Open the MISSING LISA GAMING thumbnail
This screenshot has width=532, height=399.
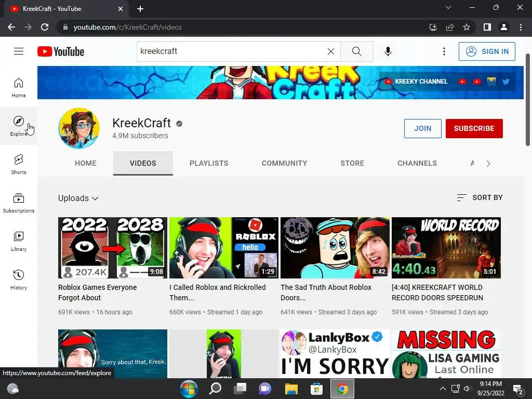tap(446, 353)
